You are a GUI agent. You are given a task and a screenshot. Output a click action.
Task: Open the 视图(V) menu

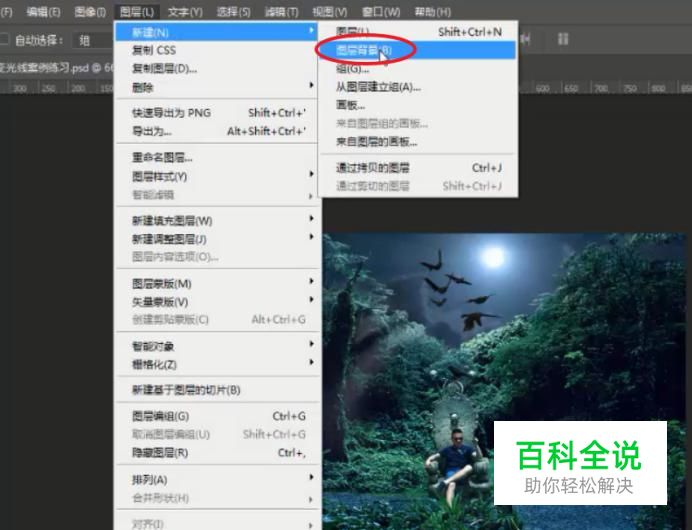[330, 12]
